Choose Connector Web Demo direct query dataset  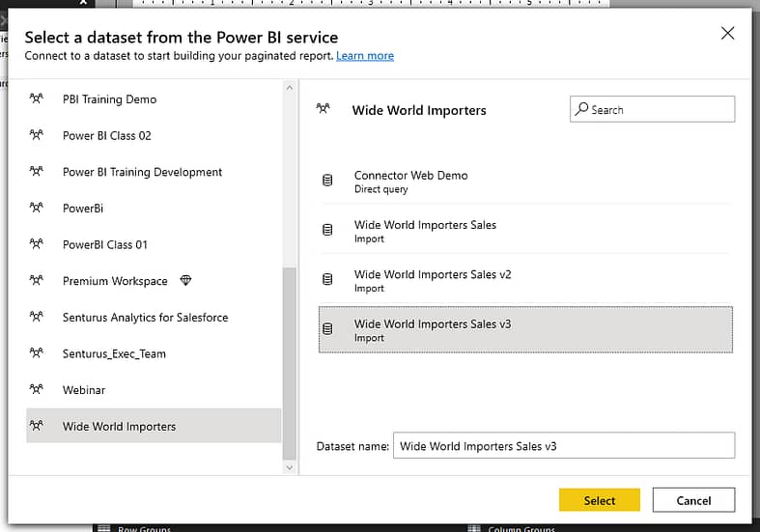[525, 182]
